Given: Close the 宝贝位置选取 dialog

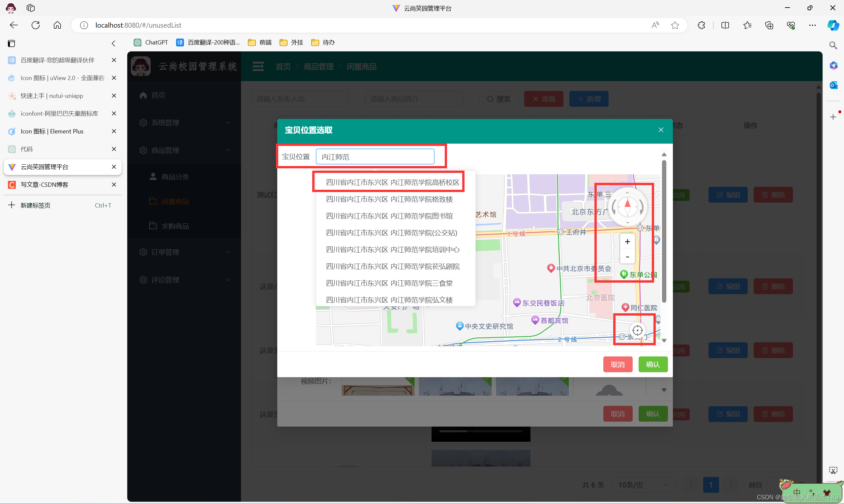Looking at the screenshot, I should [x=661, y=130].
